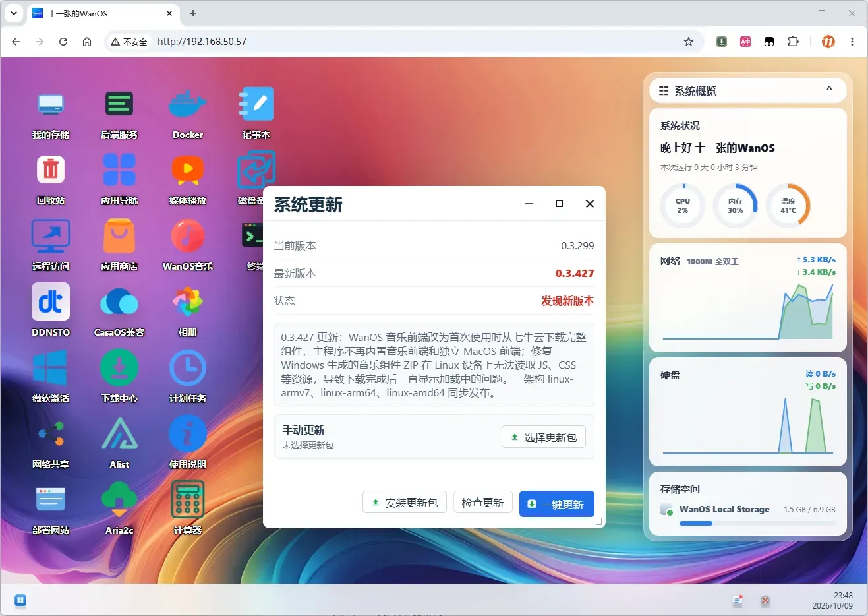
Task: Launch the Docker desktop icon
Action: click(188, 104)
